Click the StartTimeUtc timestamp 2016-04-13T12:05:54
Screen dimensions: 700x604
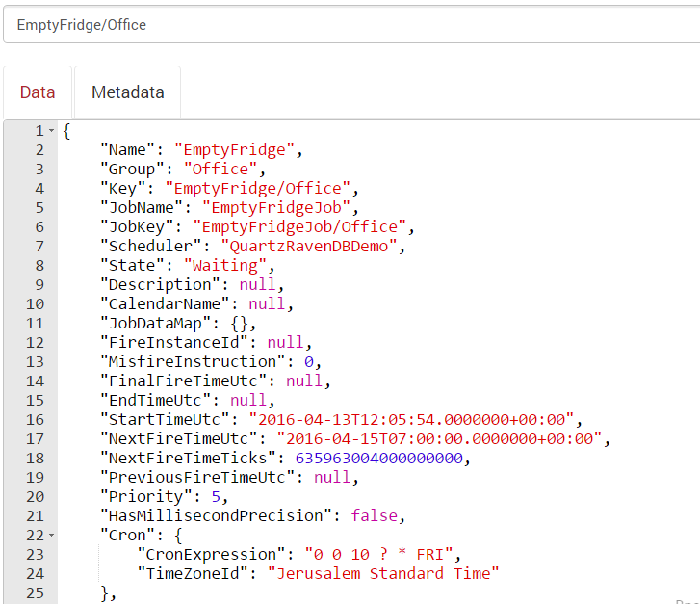411,419
